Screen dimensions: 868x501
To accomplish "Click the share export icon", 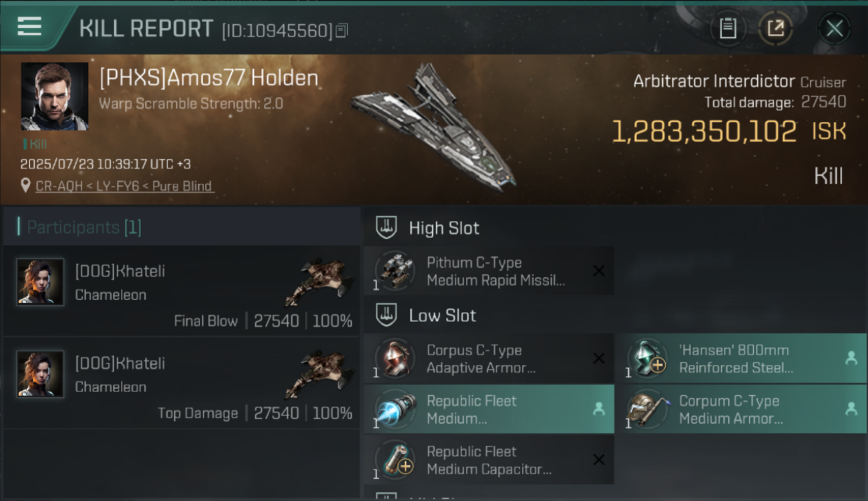I will pyautogui.click(x=775, y=29).
